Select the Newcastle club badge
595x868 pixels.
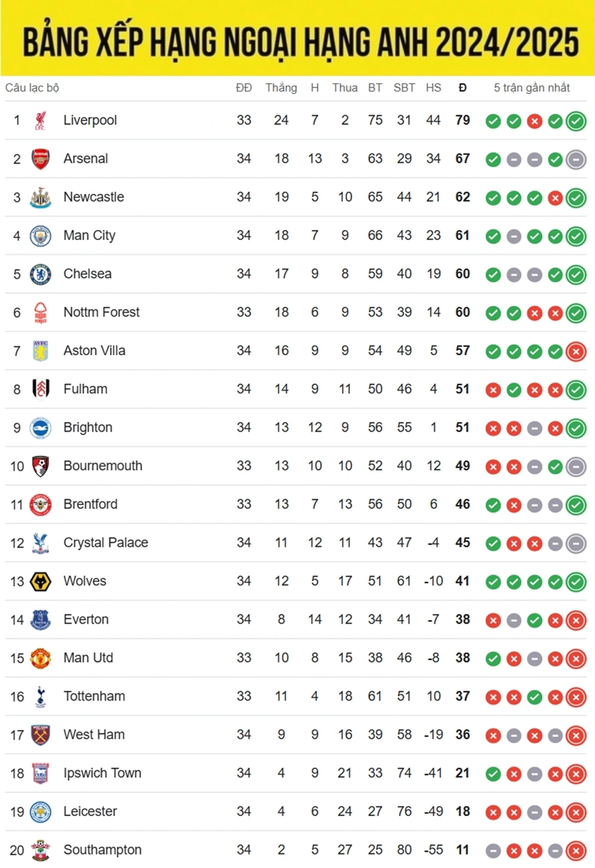click(40, 197)
